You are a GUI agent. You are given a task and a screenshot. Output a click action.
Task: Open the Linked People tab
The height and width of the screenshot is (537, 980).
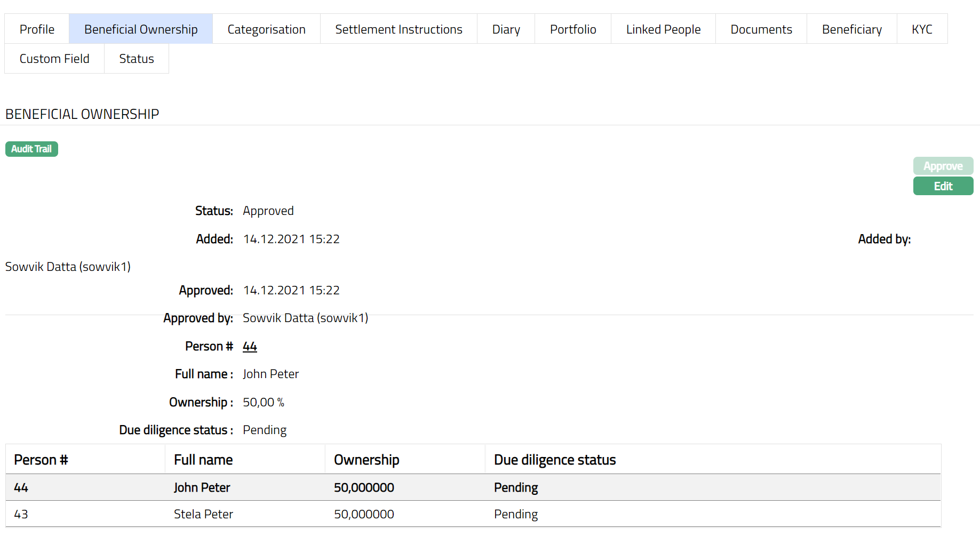(663, 29)
